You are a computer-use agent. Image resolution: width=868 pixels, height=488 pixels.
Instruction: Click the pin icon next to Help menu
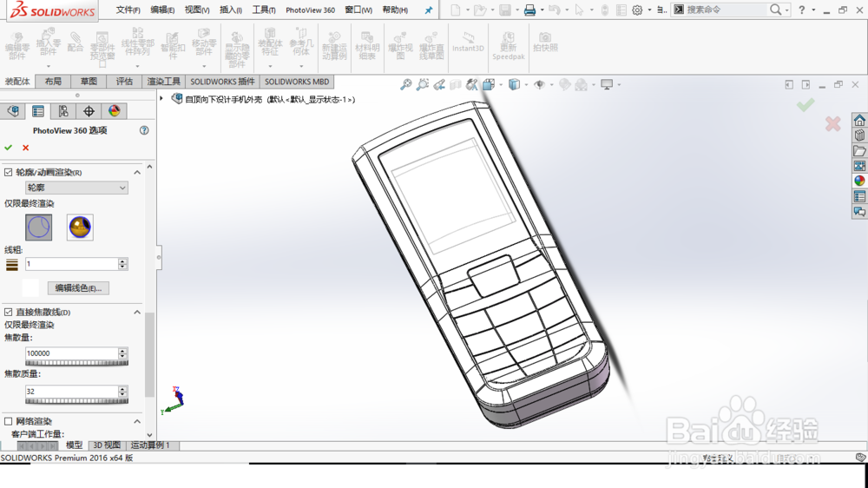click(429, 10)
